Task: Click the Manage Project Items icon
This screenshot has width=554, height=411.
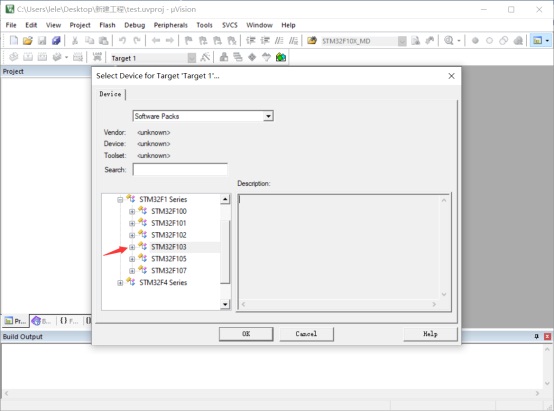Action: pos(224,57)
